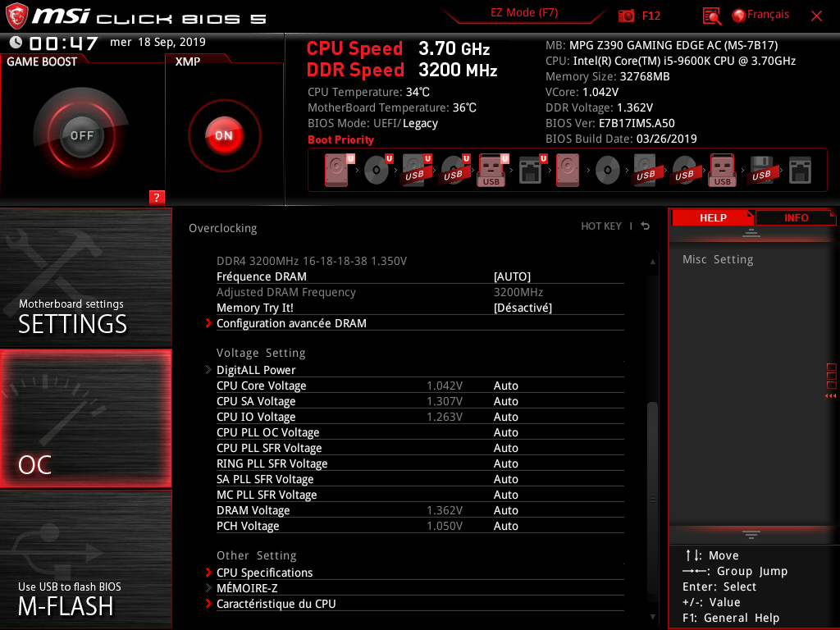Open the language selector globe icon

click(739, 16)
